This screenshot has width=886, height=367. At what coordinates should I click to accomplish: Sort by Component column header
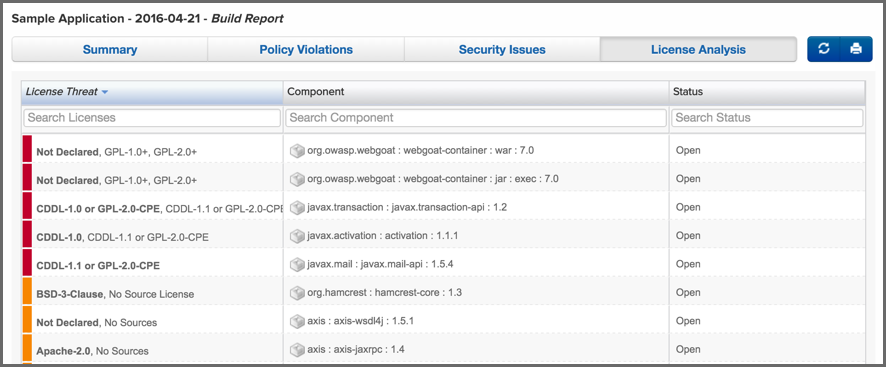[x=476, y=92]
